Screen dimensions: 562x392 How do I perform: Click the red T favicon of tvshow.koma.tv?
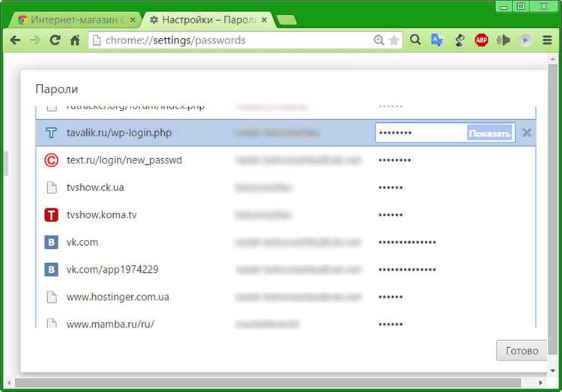51,215
